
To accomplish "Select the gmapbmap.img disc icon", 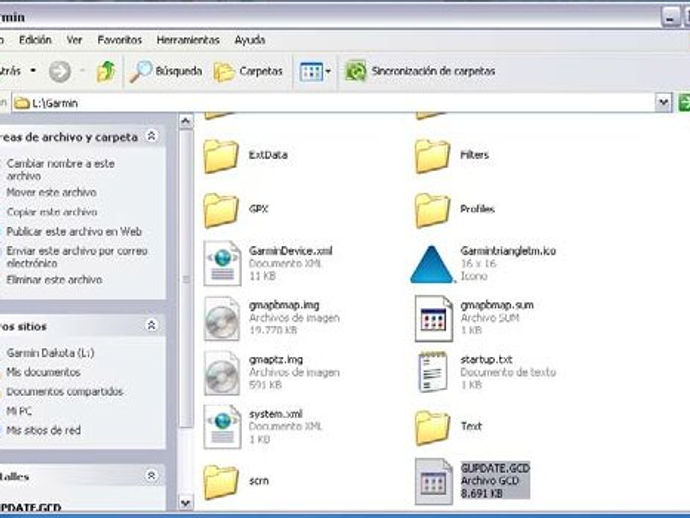I will tap(222, 319).
